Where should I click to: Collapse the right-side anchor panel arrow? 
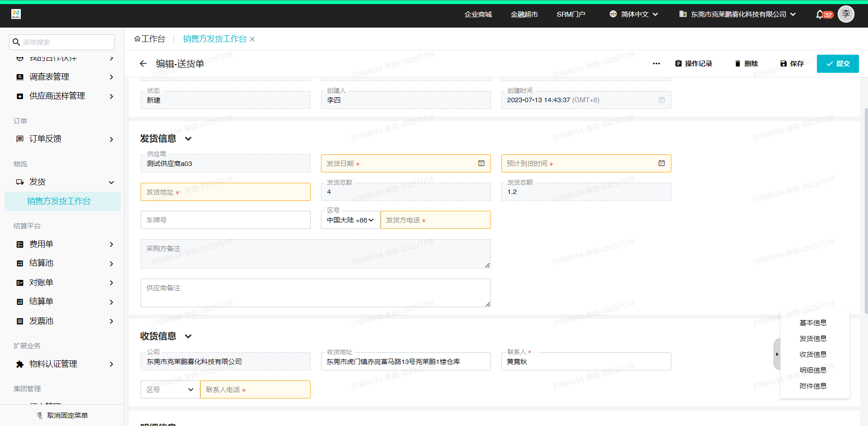pyautogui.click(x=777, y=354)
